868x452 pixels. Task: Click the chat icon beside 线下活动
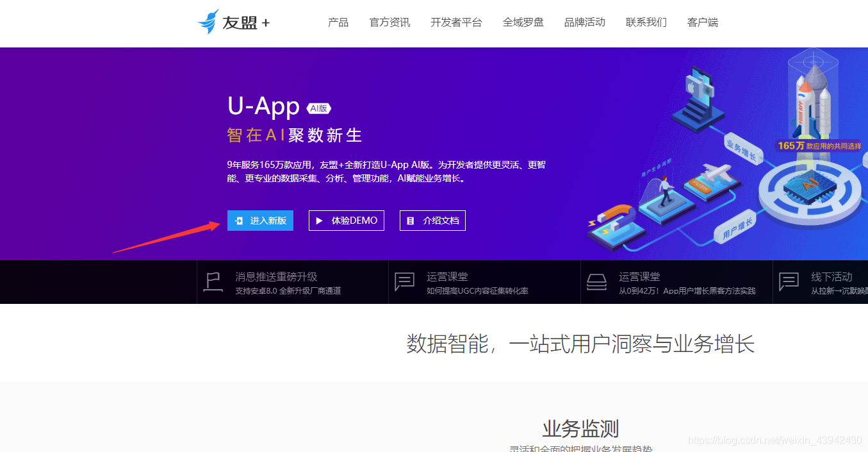pyautogui.click(x=789, y=282)
